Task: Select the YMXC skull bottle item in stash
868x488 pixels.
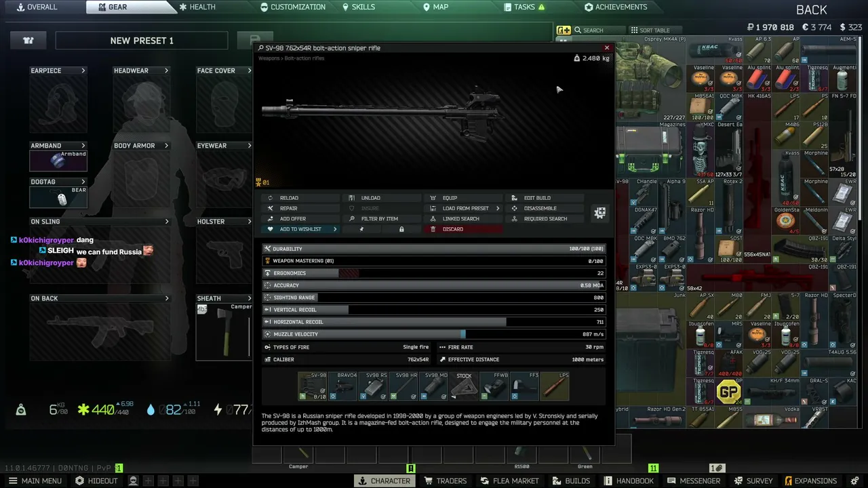Action: tap(701, 150)
